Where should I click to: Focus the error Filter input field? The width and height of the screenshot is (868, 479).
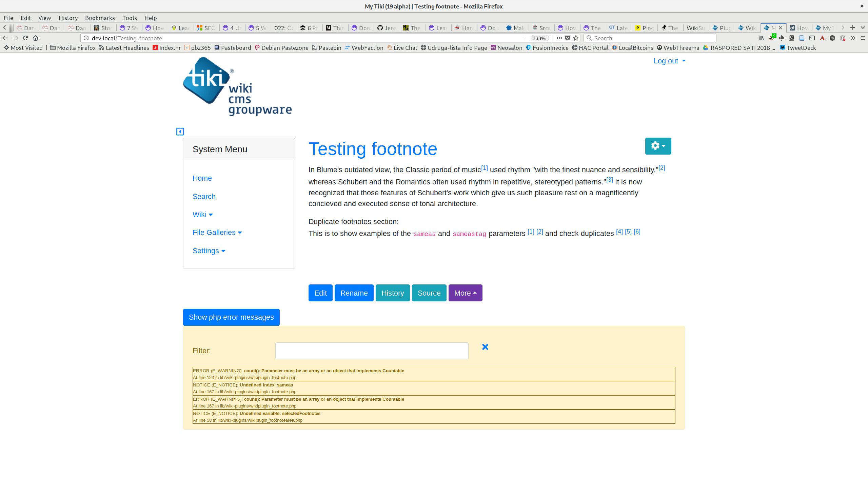pyautogui.click(x=372, y=351)
